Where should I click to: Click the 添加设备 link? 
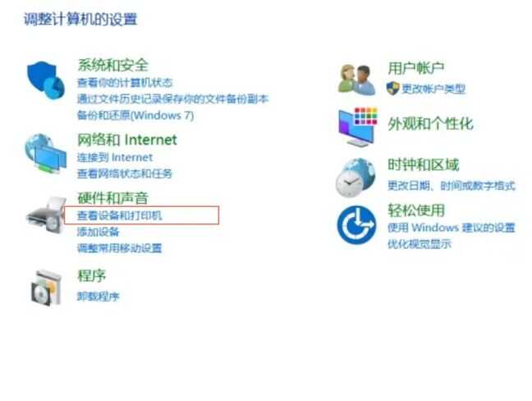pos(98,232)
